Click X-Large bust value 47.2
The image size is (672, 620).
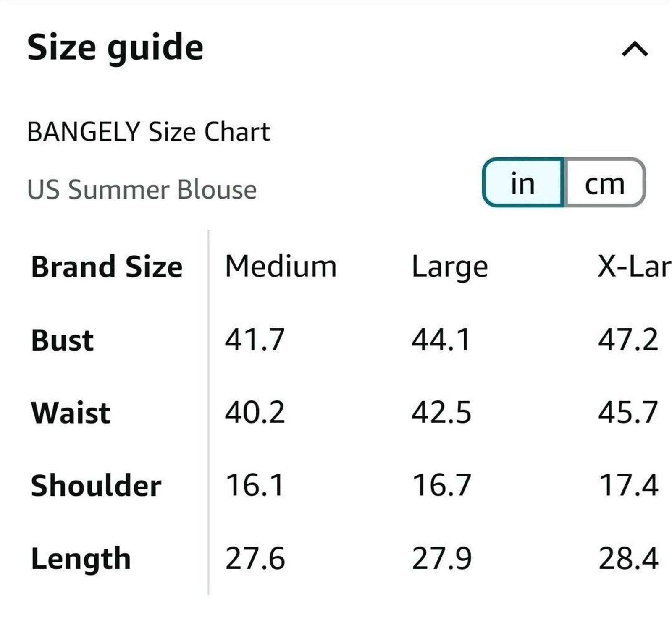tap(628, 340)
